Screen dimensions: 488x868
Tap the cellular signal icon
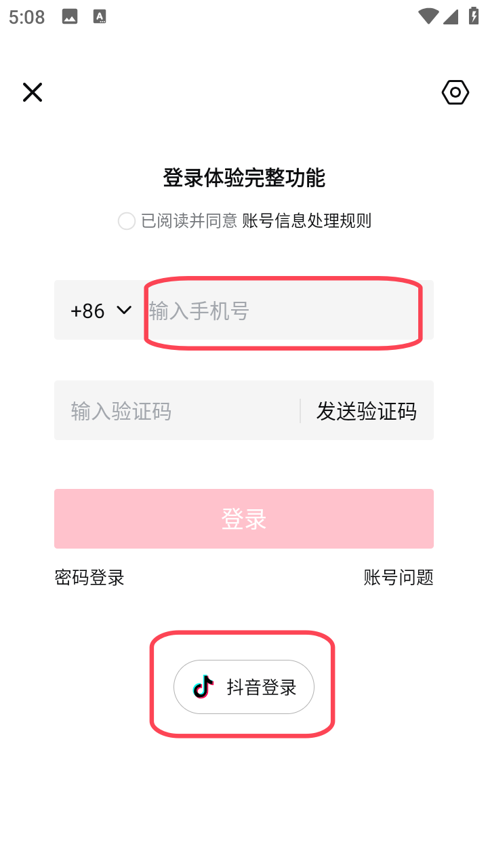click(451, 17)
